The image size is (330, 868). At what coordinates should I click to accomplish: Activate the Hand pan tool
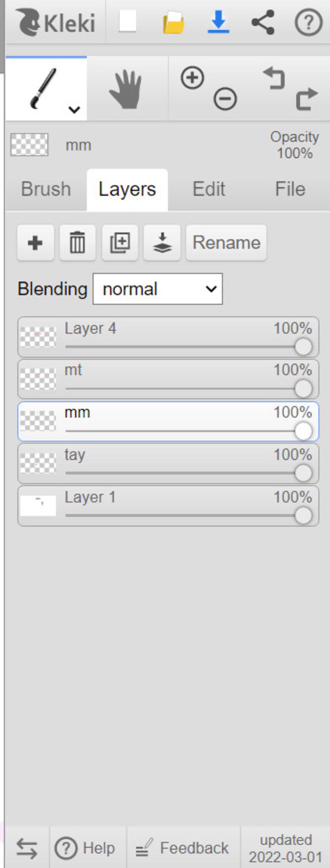click(x=125, y=89)
